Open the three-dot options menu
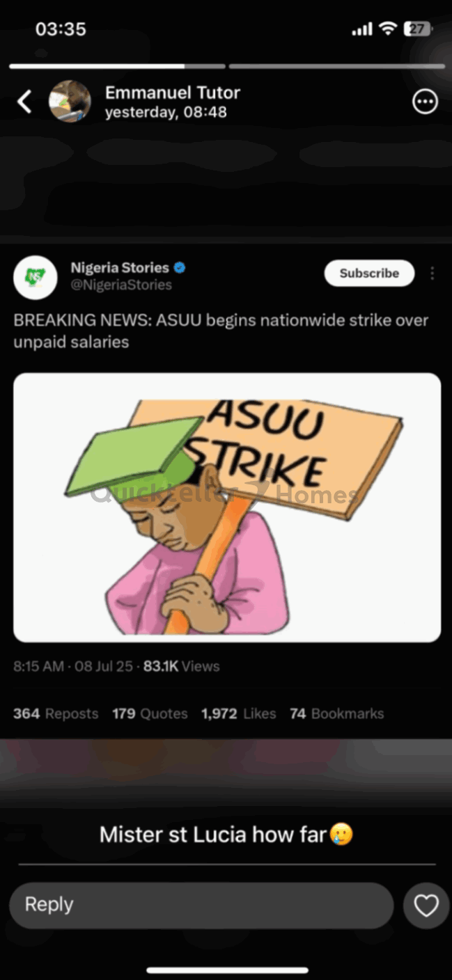This screenshot has height=980, width=452. [425, 102]
